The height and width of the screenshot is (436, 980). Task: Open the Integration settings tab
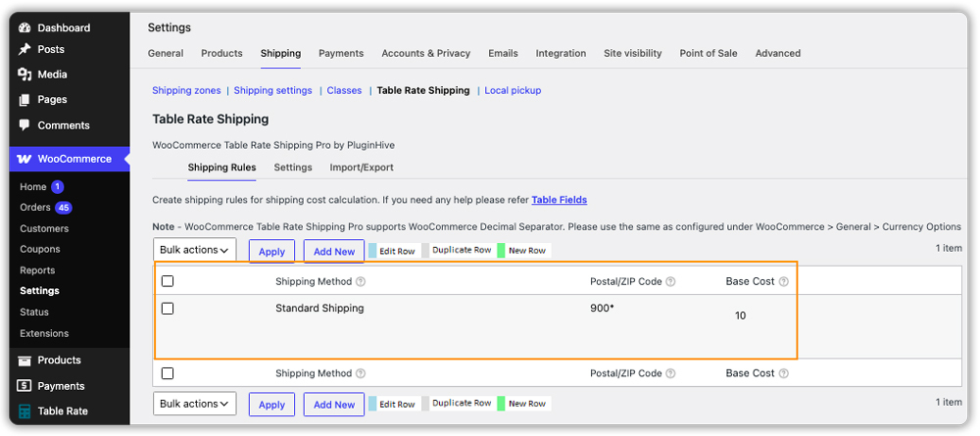pyautogui.click(x=562, y=53)
